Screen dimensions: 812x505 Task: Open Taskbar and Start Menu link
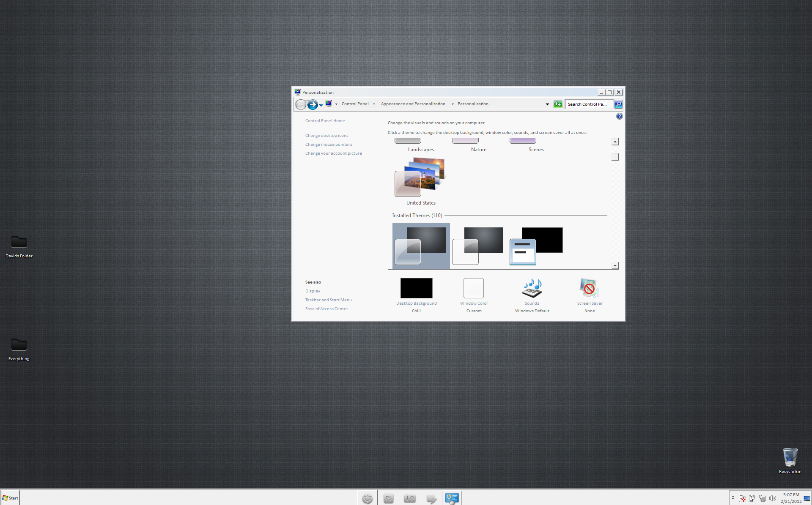pyautogui.click(x=328, y=300)
